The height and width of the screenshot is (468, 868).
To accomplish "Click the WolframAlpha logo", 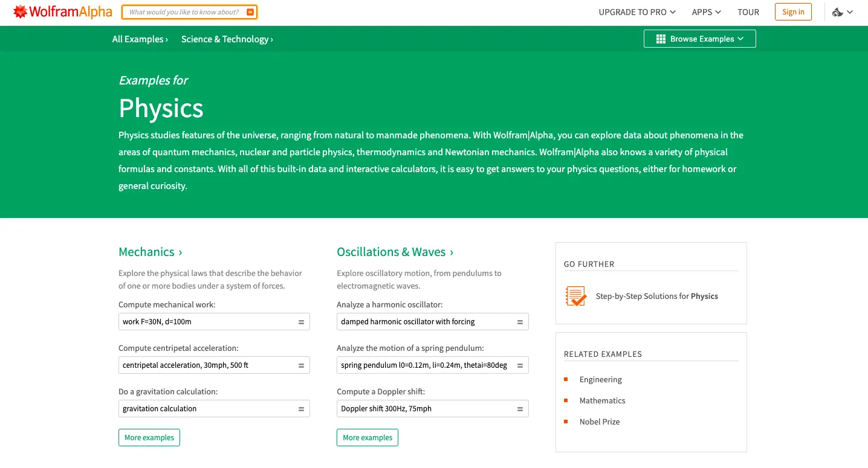I will click(63, 12).
